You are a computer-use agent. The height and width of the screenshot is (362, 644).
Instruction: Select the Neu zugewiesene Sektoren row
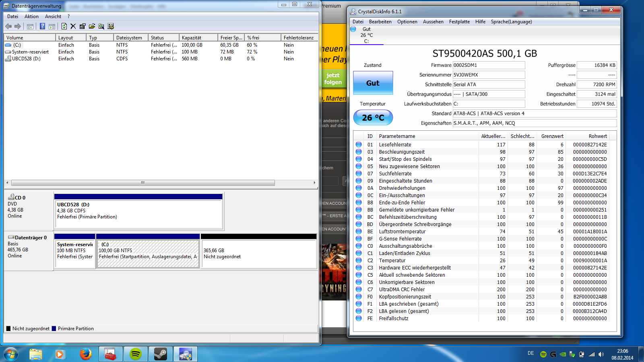pyautogui.click(x=482, y=166)
